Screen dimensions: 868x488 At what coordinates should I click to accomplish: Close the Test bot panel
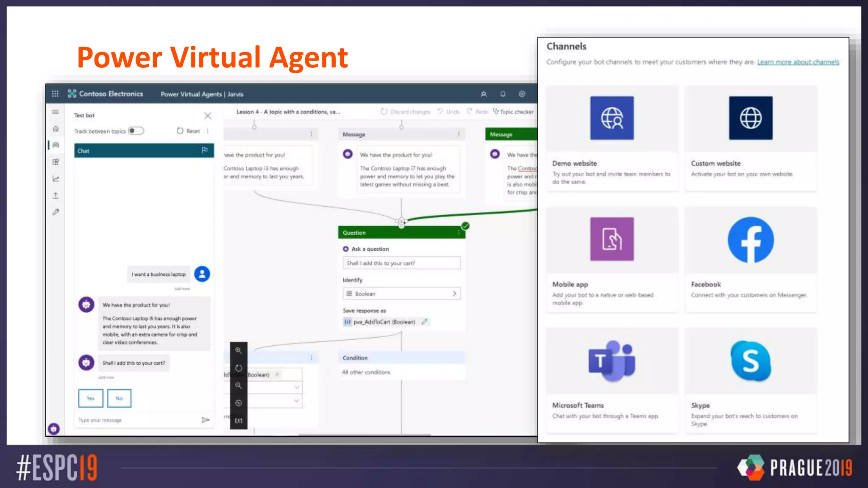[207, 115]
